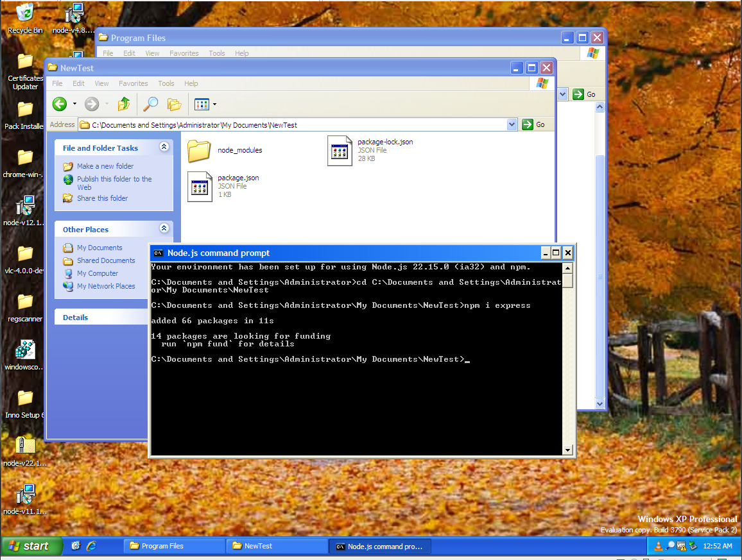Select the Certificates Updater desktop folder
The image size is (742, 560).
[x=25, y=61]
